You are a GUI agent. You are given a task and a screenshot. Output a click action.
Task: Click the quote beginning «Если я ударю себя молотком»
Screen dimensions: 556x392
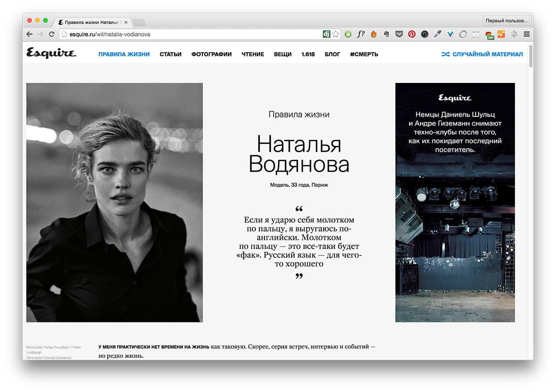(299, 242)
